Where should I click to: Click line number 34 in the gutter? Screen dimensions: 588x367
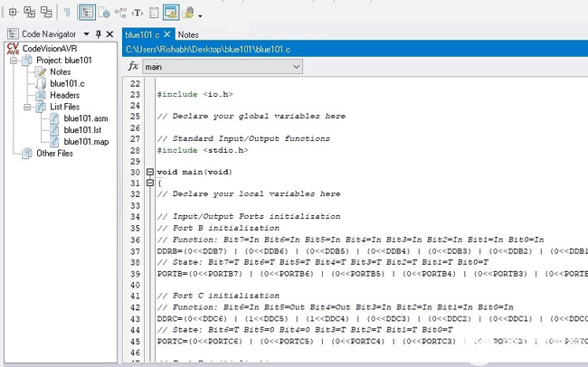(135, 217)
